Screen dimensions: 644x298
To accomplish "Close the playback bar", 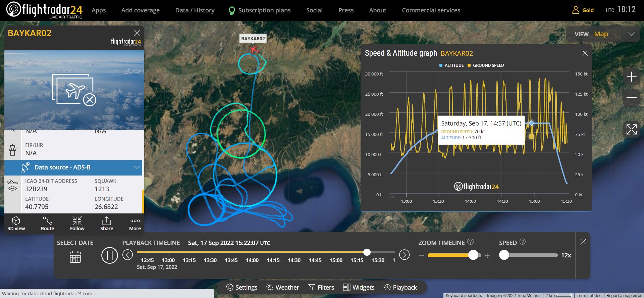I will tap(583, 242).
